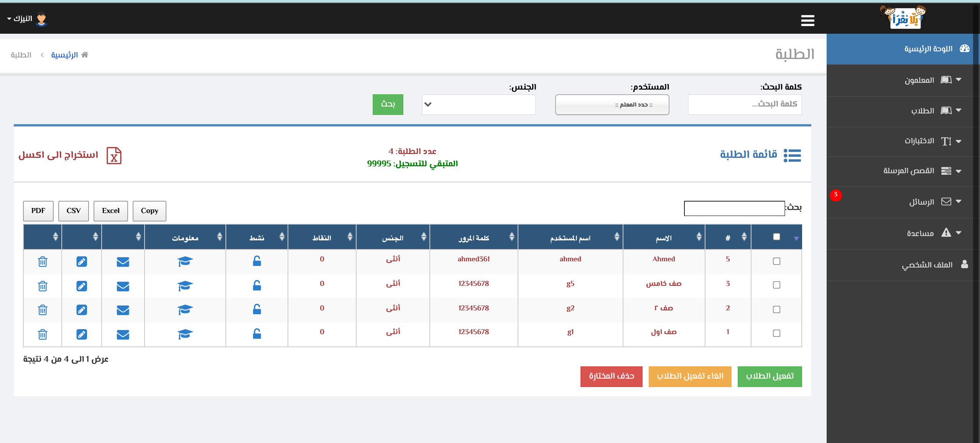Expand the الرسائل sidebar menu
The width and height of the screenshot is (980, 443).
click(903, 202)
